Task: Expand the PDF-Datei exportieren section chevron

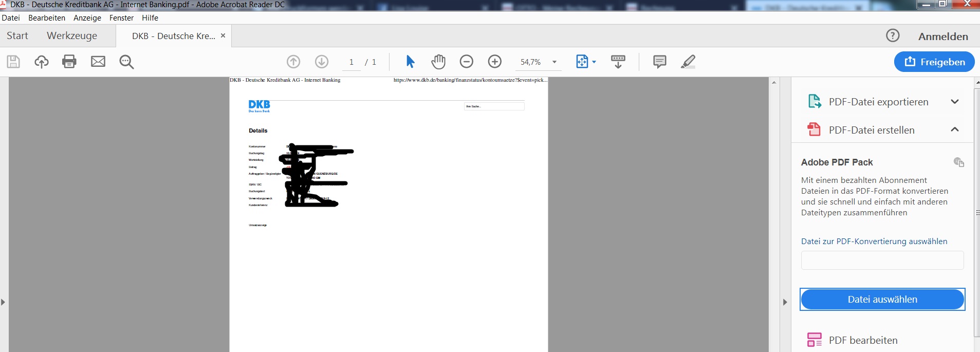Action: pos(955,102)
